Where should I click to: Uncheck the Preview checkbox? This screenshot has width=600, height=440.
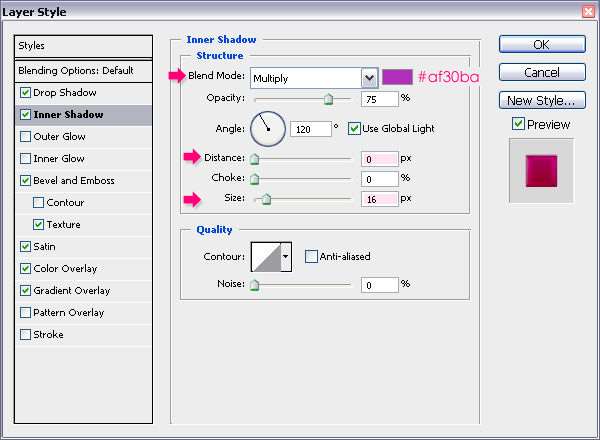[518, 124]
